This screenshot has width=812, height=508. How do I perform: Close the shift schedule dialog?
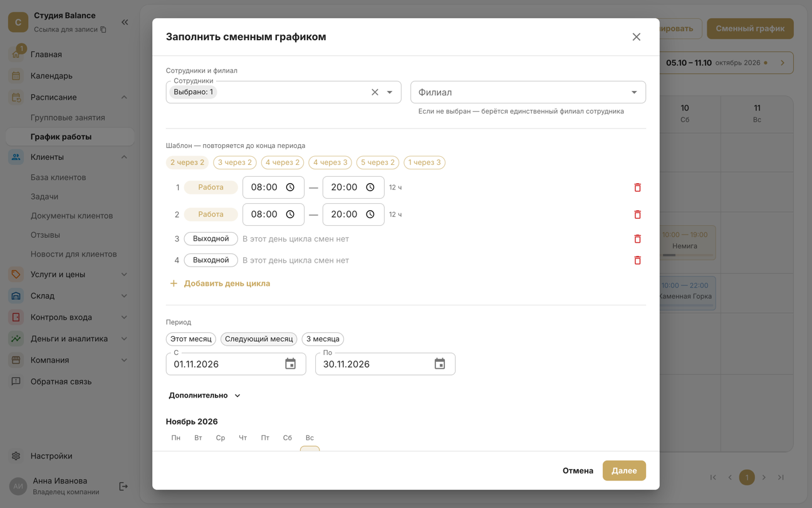pyautogui.click(x=637, y=37)
